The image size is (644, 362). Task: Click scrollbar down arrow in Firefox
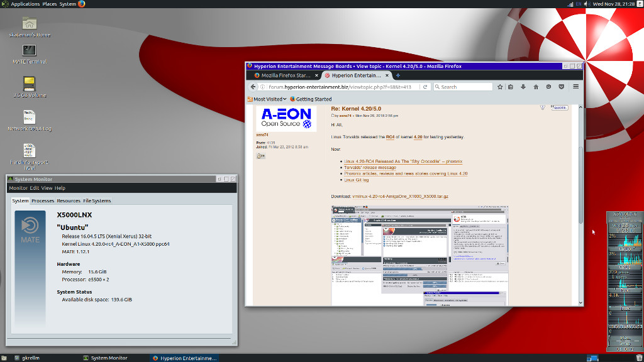point(580,303)
